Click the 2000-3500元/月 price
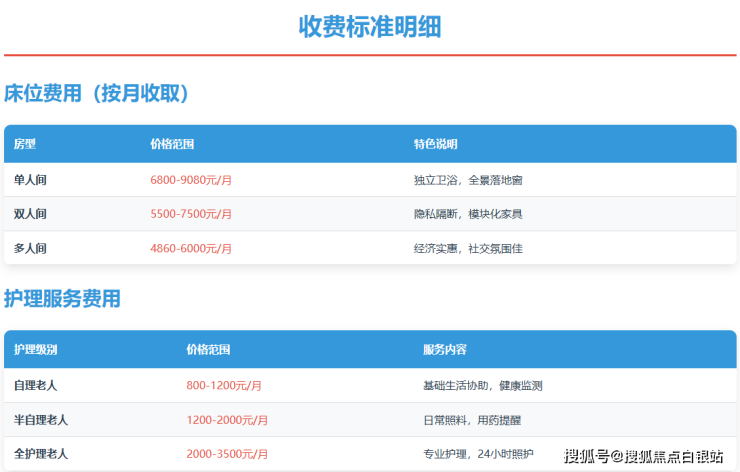 (x=227, y=454)
